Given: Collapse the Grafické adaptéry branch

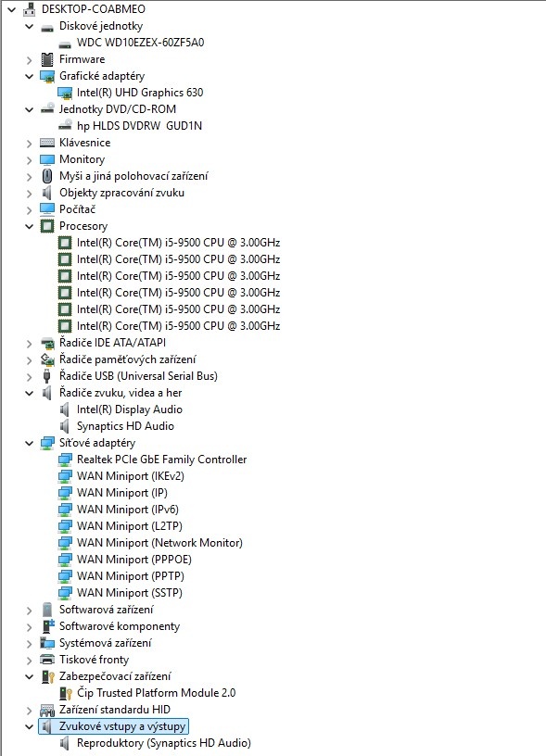Looking at the screenshot, I should (29, 76).
